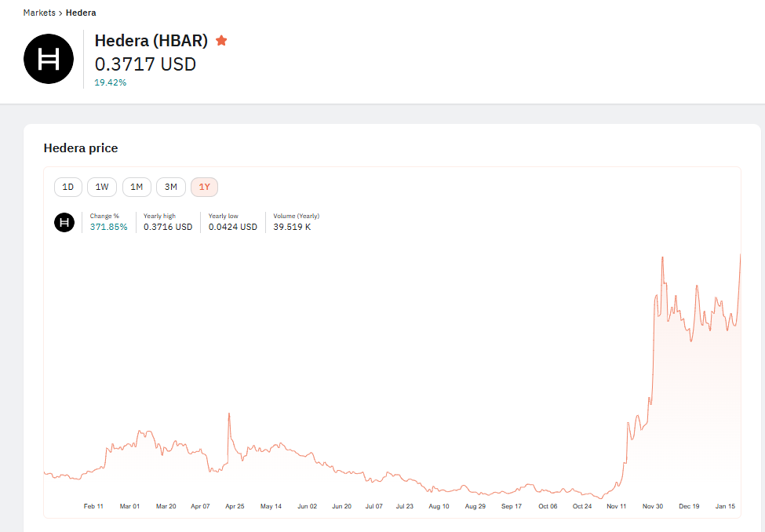Viewport: 765px width, 532px height.
Task: Toggle the favorite star beside Hedera (HBAR)
Action: [221, 40]
